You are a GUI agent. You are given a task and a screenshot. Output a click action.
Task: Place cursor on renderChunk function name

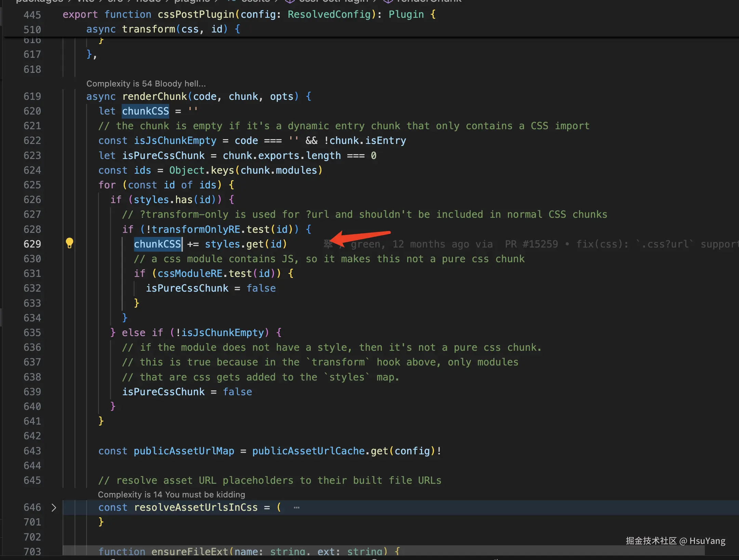154,96
